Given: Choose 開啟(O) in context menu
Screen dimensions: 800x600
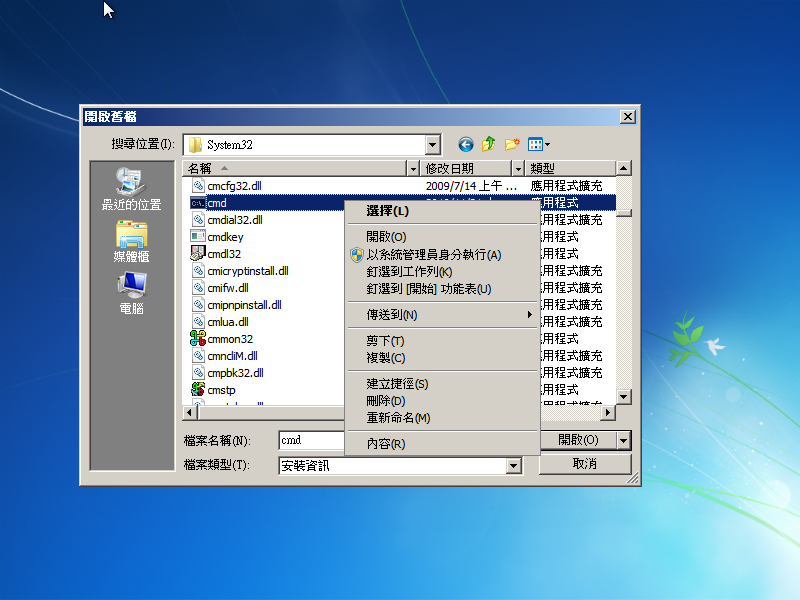Looking at the screenshot, I should (443, 237).
